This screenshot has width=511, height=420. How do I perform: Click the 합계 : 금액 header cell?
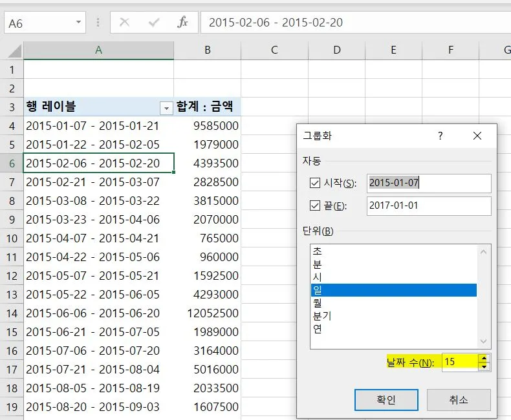tap(208, 107)
